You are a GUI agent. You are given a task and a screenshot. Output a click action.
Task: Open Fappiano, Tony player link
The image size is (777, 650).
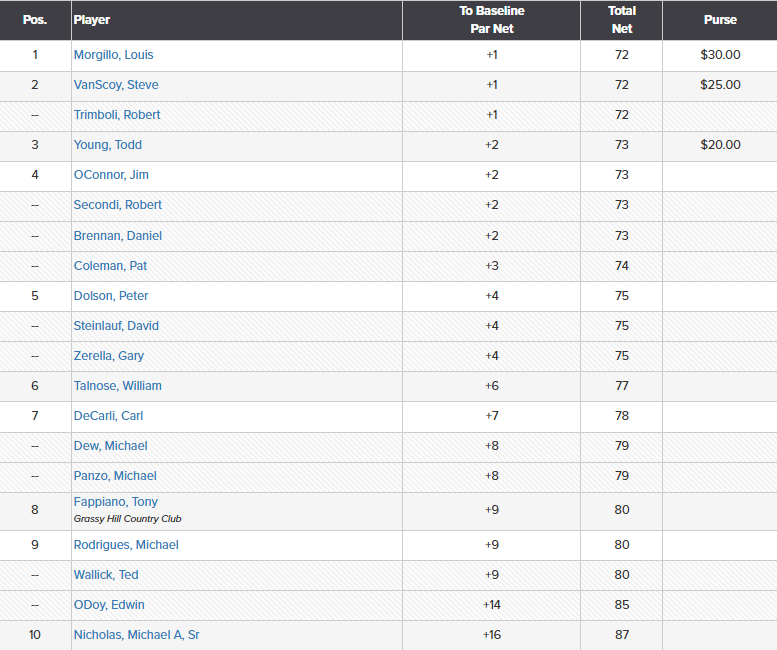click(x=116, y=502)
